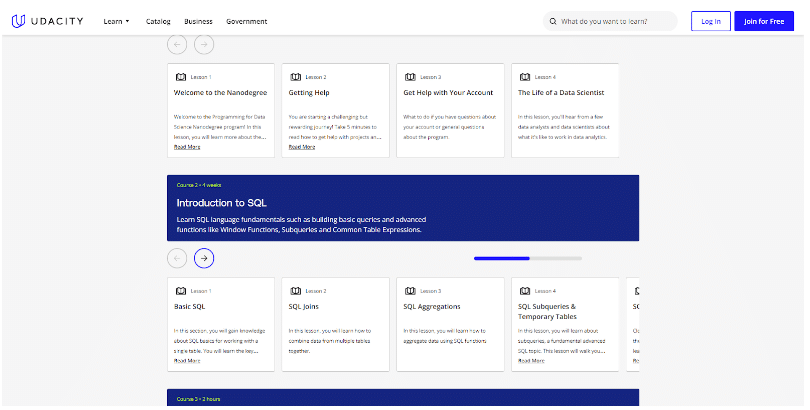
Task: Click the Course 3 • 2 hours label
Action: click(x=198, y=399)
